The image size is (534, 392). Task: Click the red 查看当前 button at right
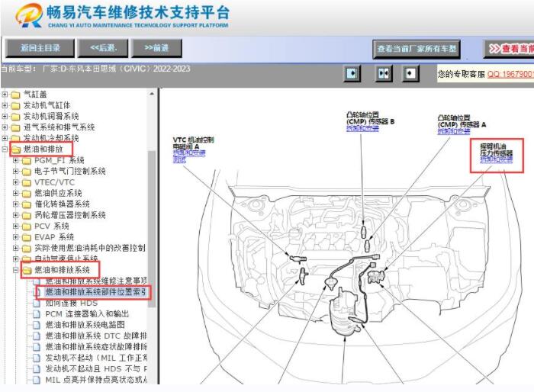[509, 49]
